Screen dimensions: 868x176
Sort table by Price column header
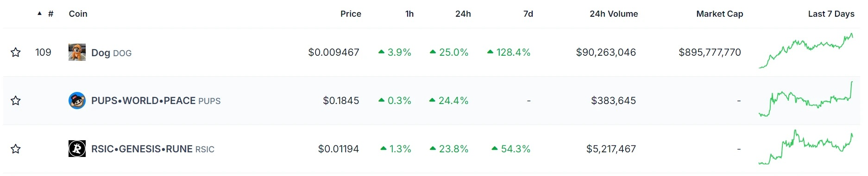[x=351, y=14]
